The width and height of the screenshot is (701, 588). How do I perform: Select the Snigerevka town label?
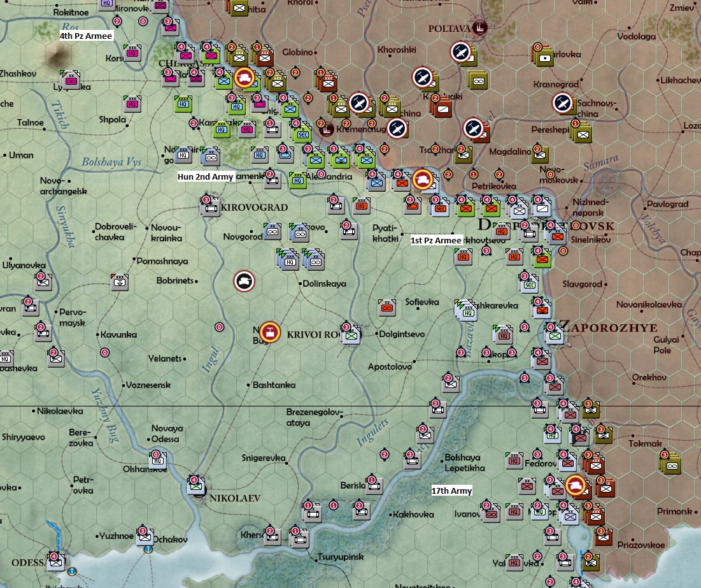point(264,458)
